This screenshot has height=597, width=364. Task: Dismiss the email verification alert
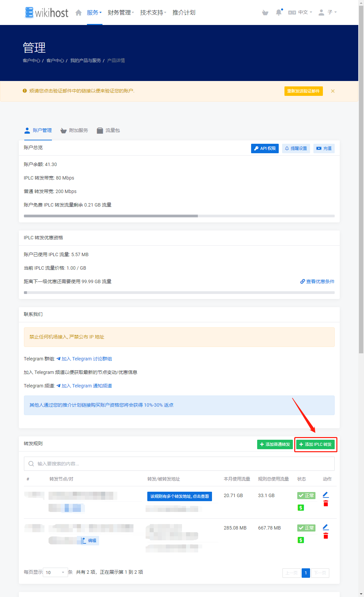(x=333, y=91)
